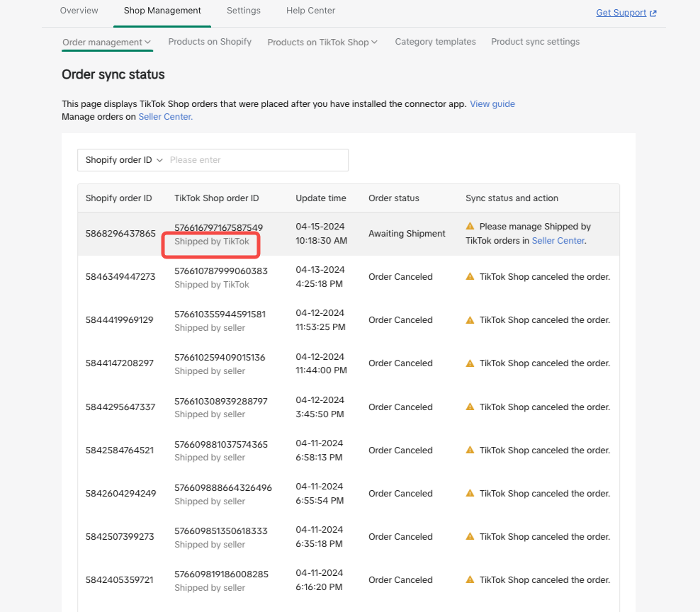
Task: Select Shopify order ID 5844295647337
Action: (120, 407)
